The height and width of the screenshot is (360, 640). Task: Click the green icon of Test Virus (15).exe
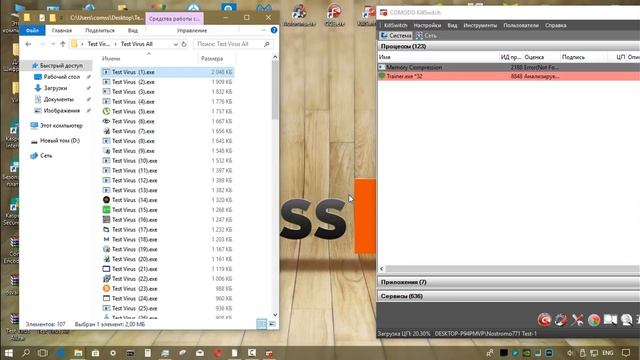(x=106, y=210)
